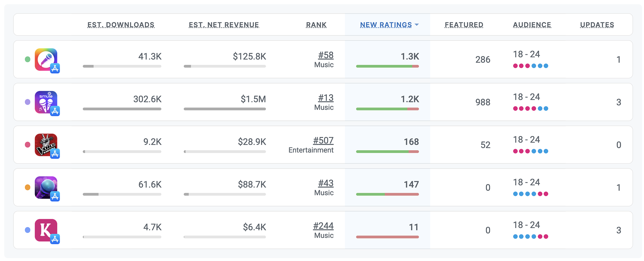Sort by Audience column header
Screen dimensions: 644x261
[532, 25]
